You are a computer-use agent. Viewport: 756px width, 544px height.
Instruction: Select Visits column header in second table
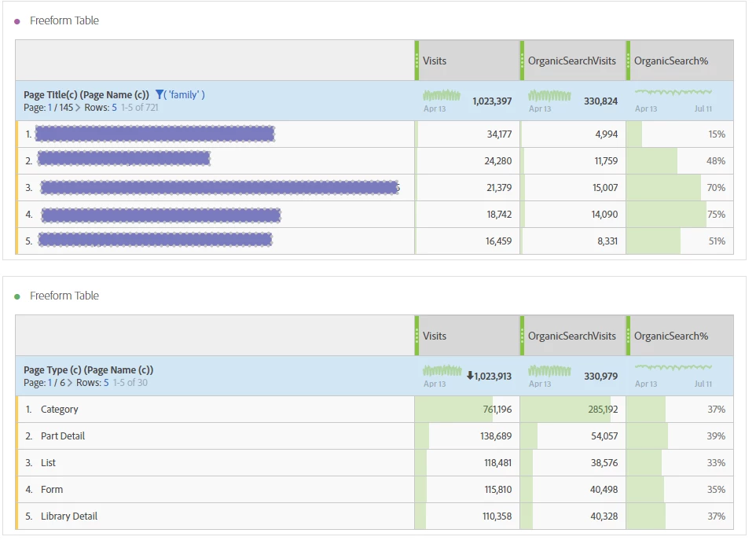(x=468, y=336)
